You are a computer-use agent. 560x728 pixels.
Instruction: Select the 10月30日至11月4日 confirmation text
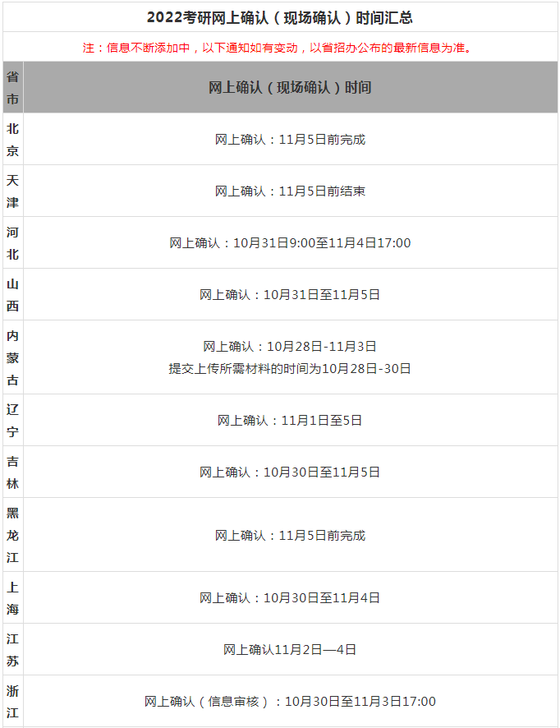pos(290,597)
